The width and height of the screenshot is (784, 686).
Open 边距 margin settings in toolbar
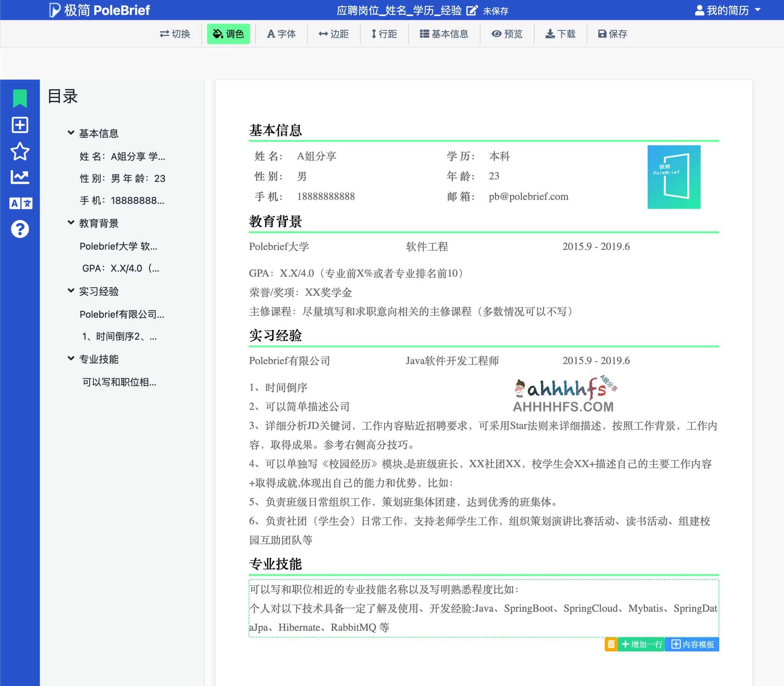tap(333, 34)
